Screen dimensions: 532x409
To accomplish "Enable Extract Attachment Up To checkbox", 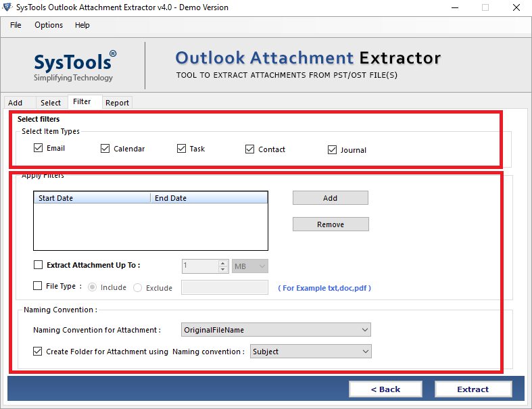I will [38, 265].
